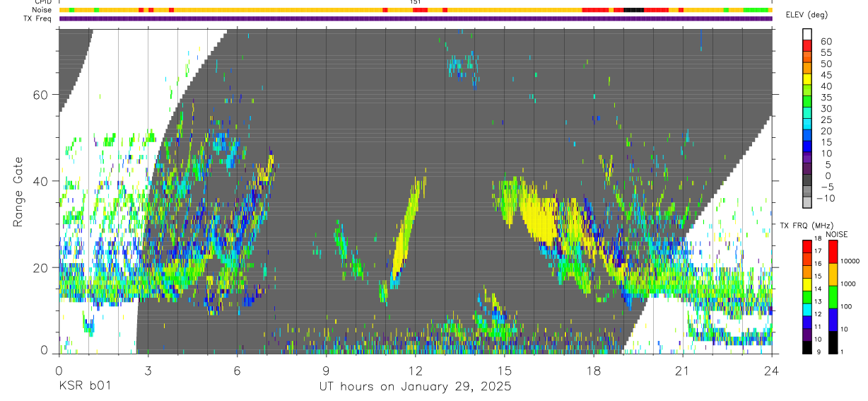Click the '18' tick on the UT hours axis
This screenshot has width=868, height=401.
[x=593, y=370]
